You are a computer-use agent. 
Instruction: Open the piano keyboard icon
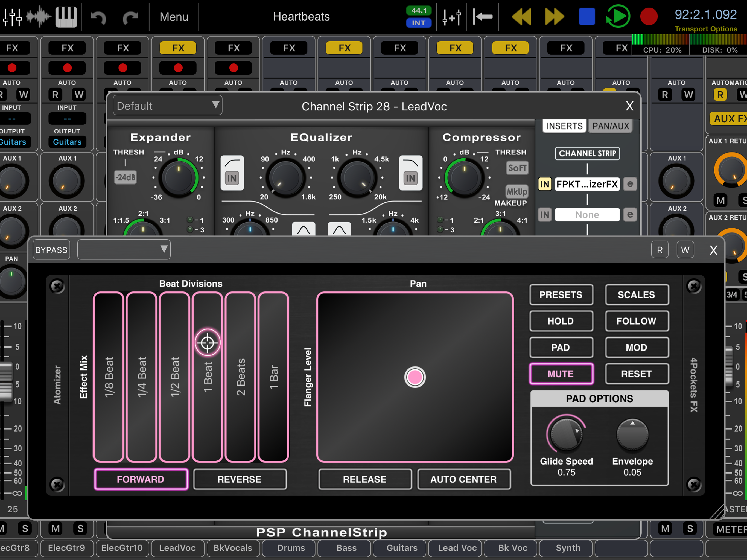(x=66, y=17)
